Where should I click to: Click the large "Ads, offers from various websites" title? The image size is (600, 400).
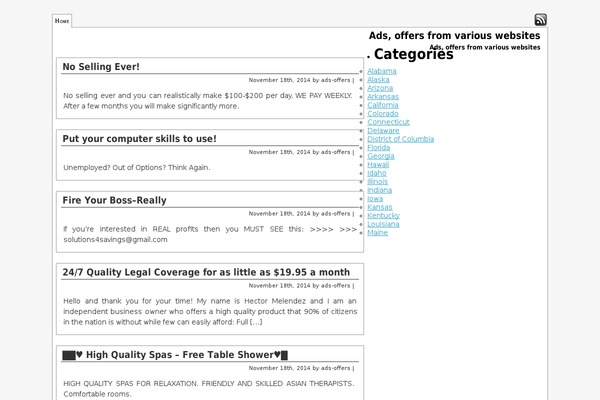(455, 36)
